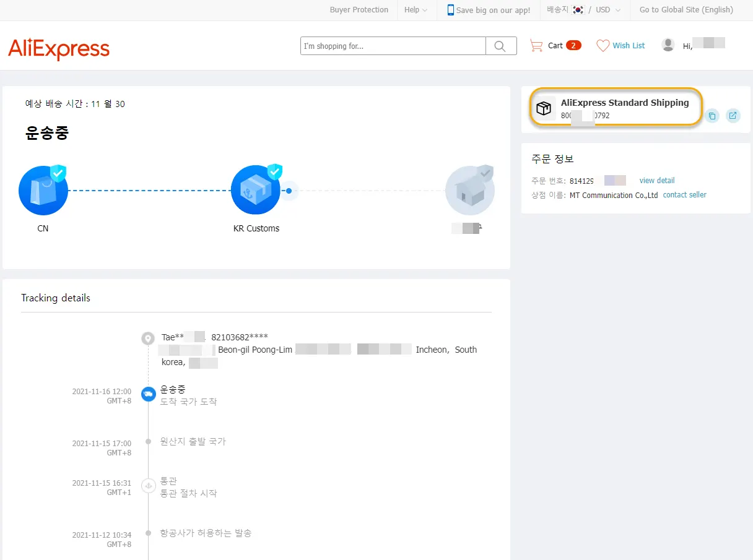Open Buyer Protection link

pyautogui.click(x=359, y=10)
